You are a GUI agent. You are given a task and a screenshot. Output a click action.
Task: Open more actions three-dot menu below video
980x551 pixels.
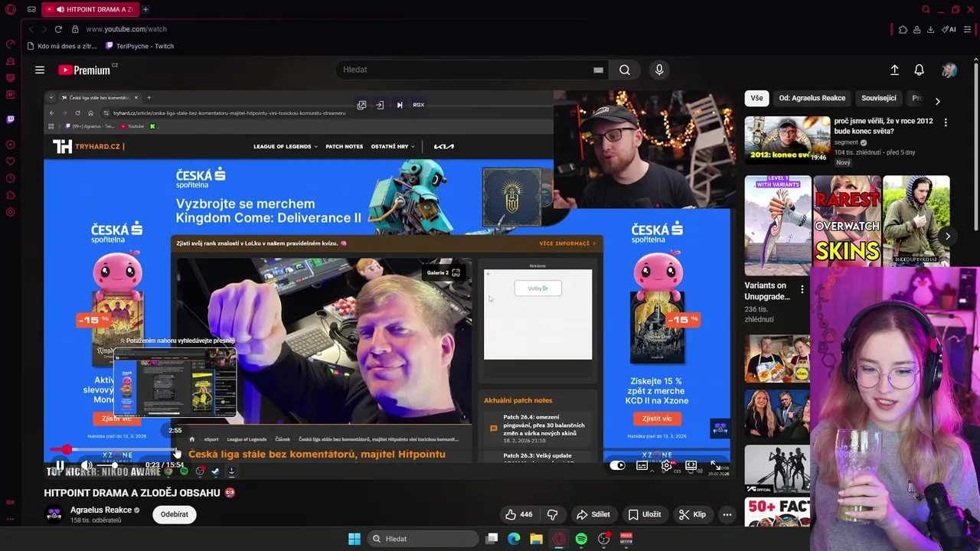pos(727,514)
